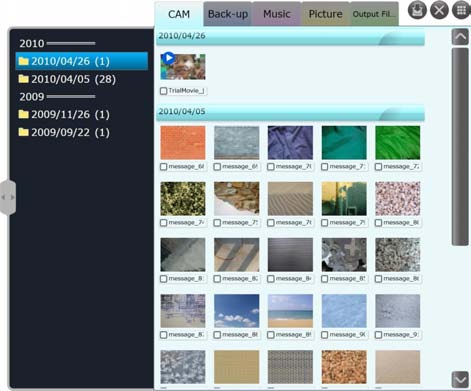Screen dimensions: 471x391
Task: Open the purple fabric thumbnail
Action: pyautogui.click(x=290, y=143)
